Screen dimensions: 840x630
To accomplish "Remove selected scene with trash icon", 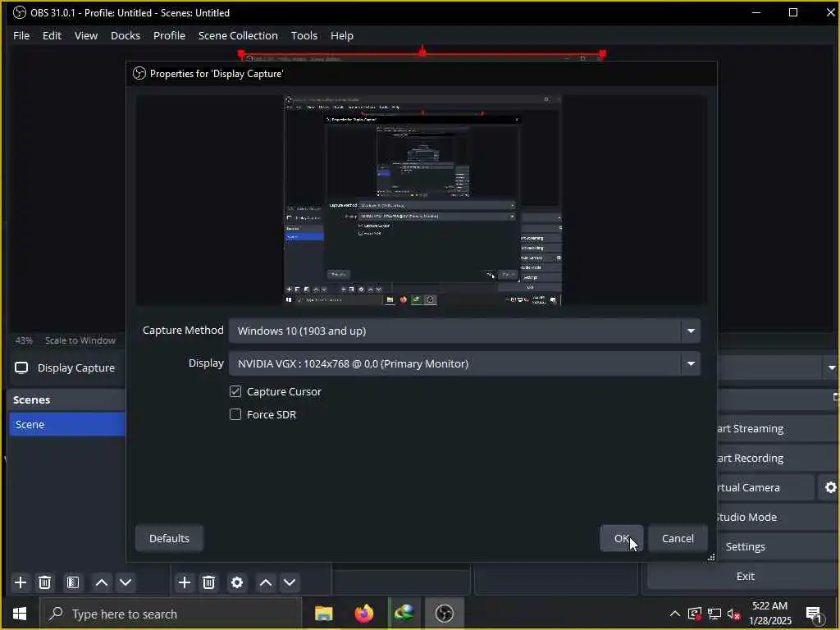I will point(45,582).
